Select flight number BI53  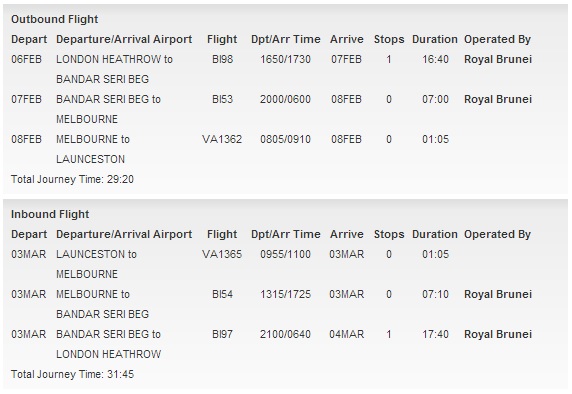[222, 99]
